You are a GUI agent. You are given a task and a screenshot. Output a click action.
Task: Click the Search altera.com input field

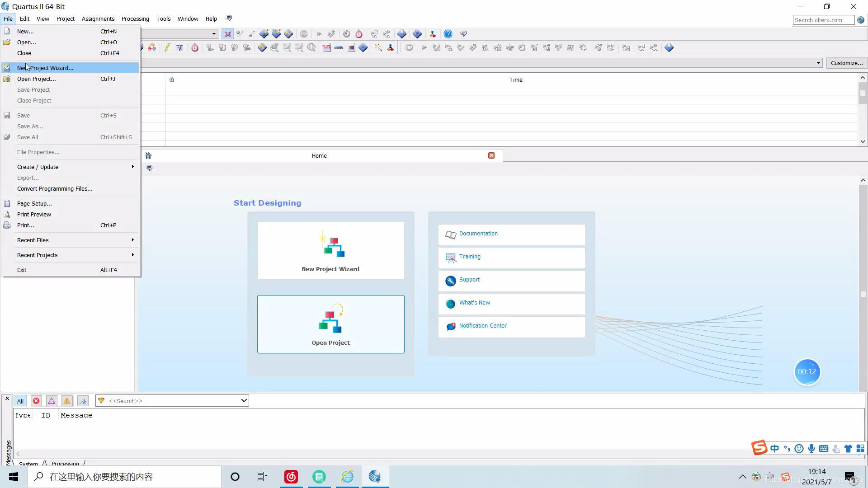pyautogui.click(x=823, y=20)
